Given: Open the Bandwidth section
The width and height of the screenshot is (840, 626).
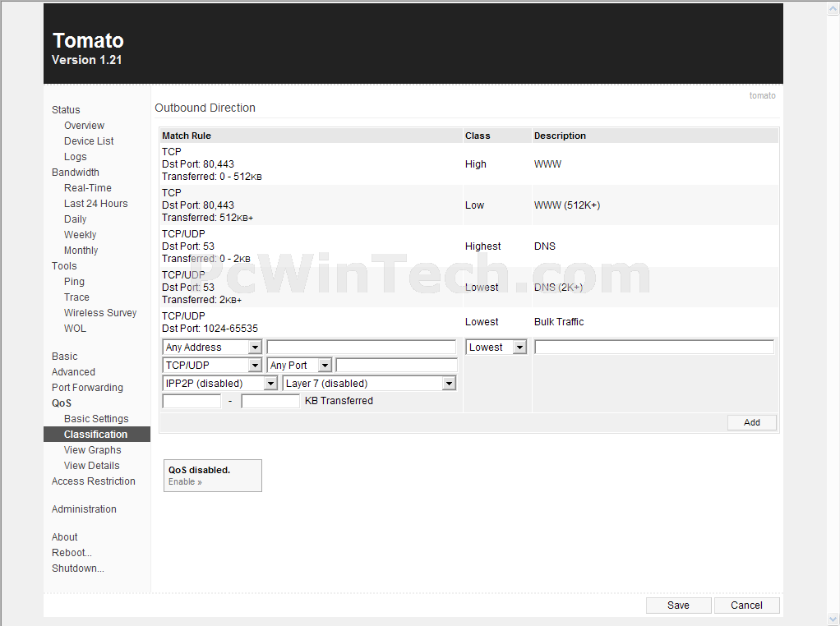Looking at the screenshot, I should pos(75,172).
